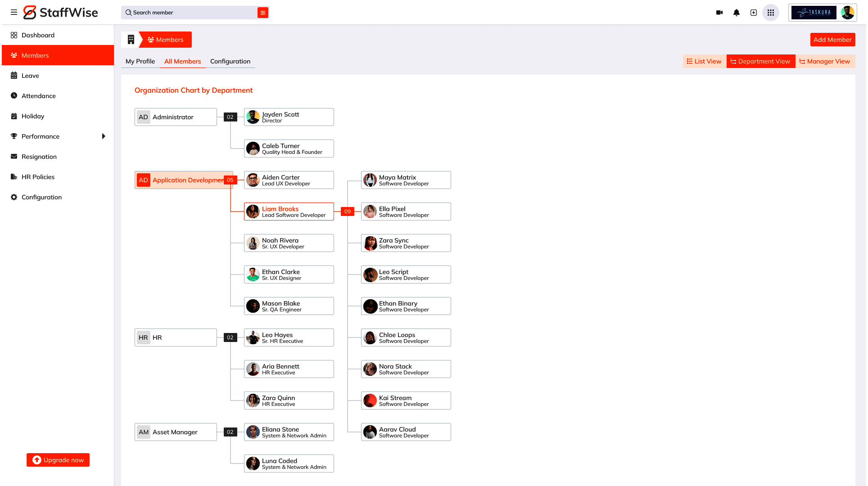Open the My Profile tab

pyautogui.click(x=140, y=61)
